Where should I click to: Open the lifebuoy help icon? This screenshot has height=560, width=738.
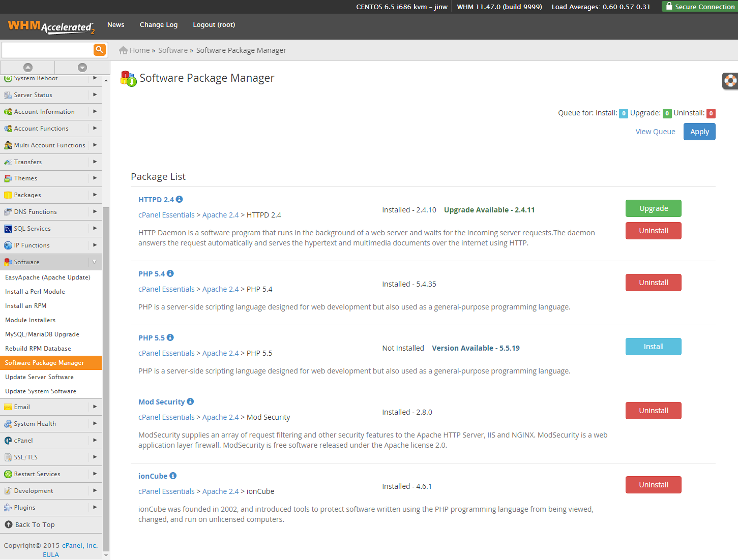730,81
